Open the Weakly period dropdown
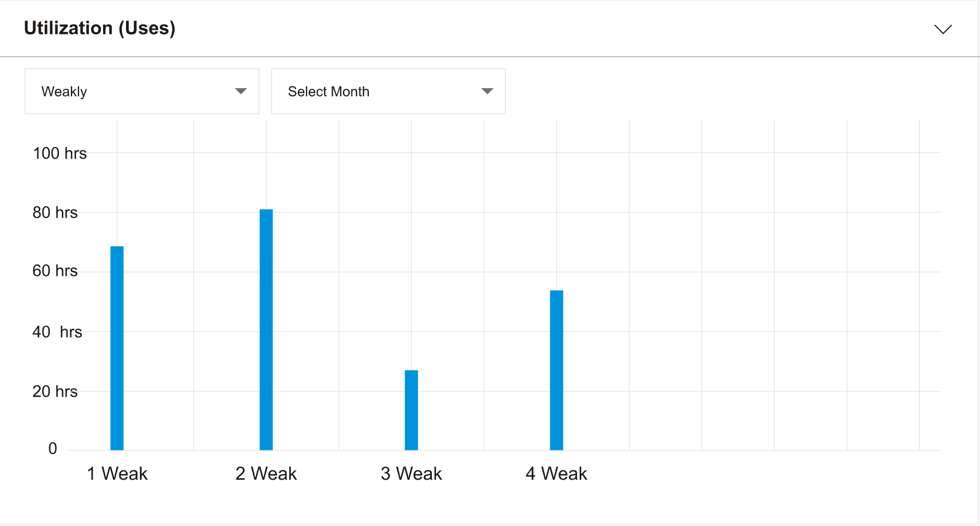The height and width of the screenshot is (526, 980). pyautogui.click(x=141, y=92)
